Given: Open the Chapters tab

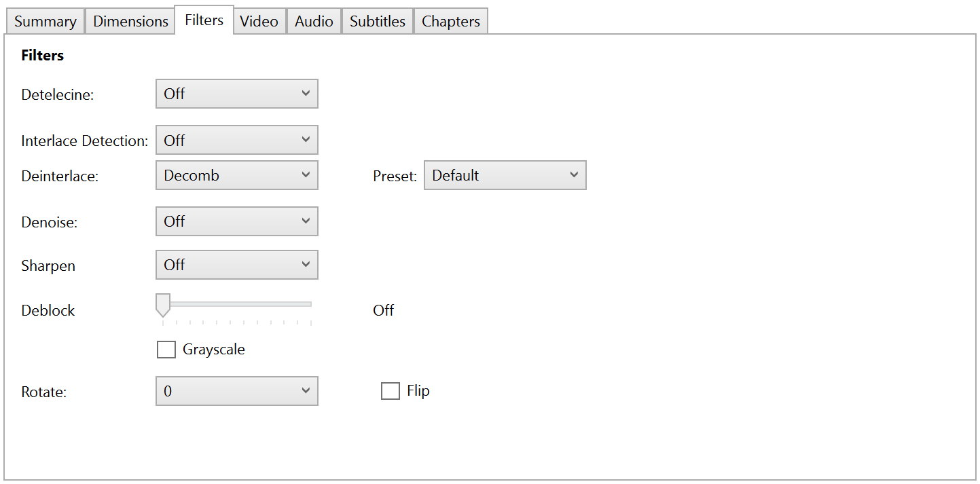Looking at the screenshot, I should [x=450, y=21].
